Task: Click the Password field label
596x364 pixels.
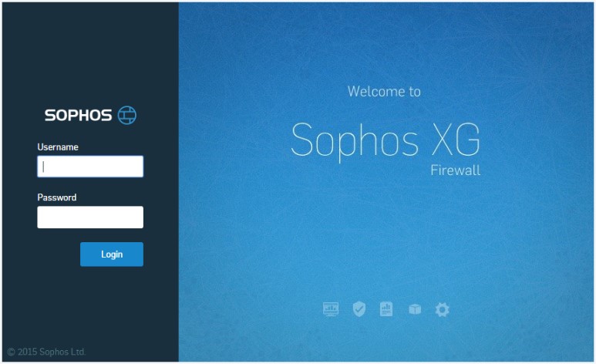Action: click(57, 197)
